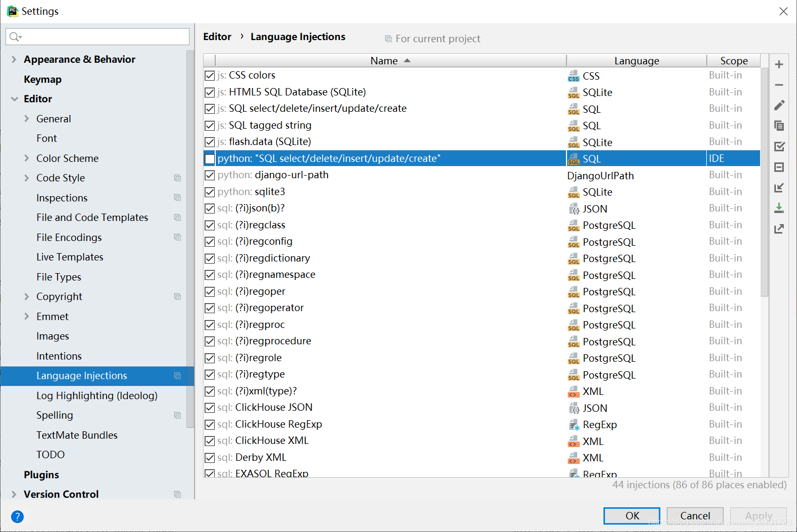
Task: Cancel the Settings dialog
Action: point(695,516)
